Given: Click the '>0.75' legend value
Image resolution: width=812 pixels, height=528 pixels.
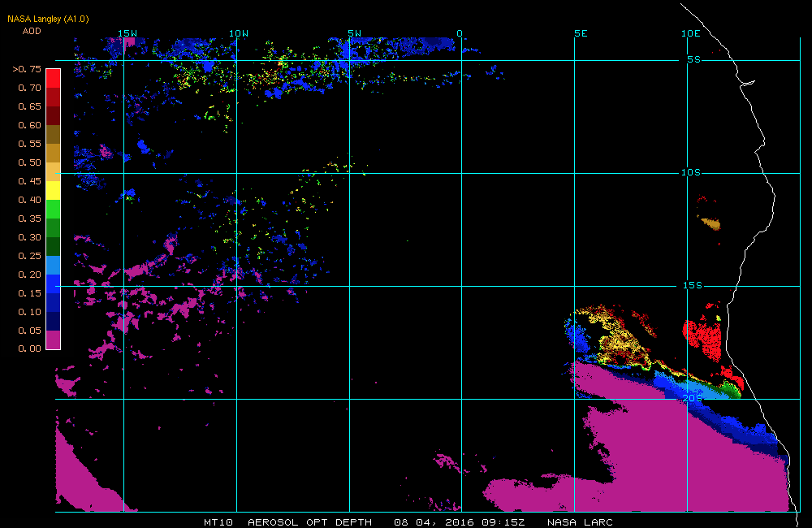Looking at the screenshot, I should [27, 69].
